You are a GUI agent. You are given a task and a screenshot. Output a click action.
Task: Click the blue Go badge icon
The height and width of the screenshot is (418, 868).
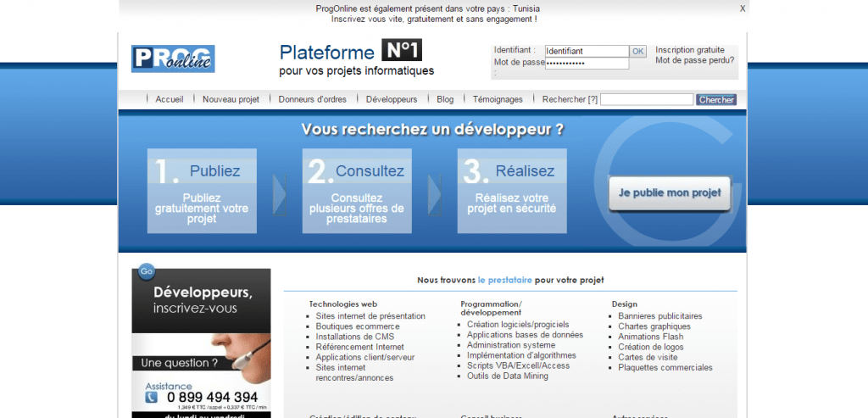(x=146, y=271)
